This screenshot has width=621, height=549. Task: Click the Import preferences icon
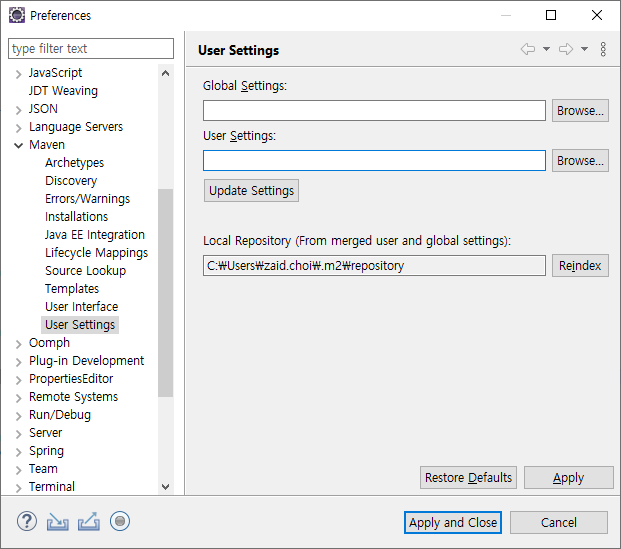57,522
